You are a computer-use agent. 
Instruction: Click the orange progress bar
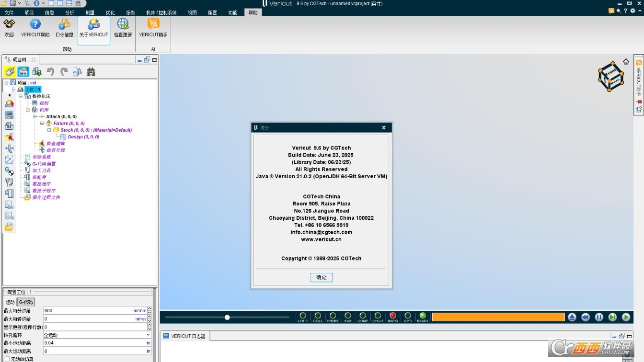coord(498,317)
